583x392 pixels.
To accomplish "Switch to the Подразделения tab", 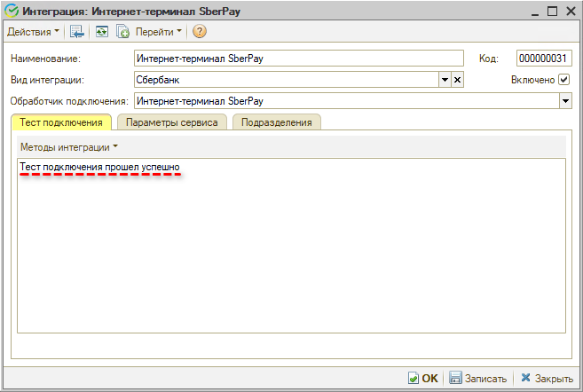I will 277,122.
